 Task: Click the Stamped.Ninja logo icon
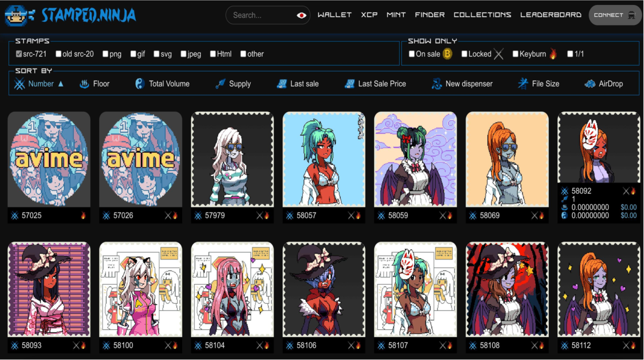point(17,15)
